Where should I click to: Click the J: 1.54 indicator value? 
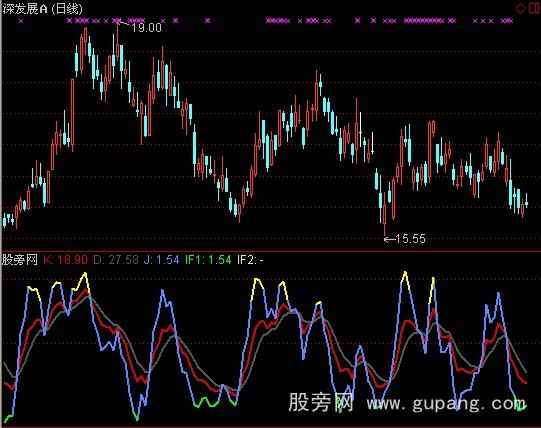[x=161, y=260]
